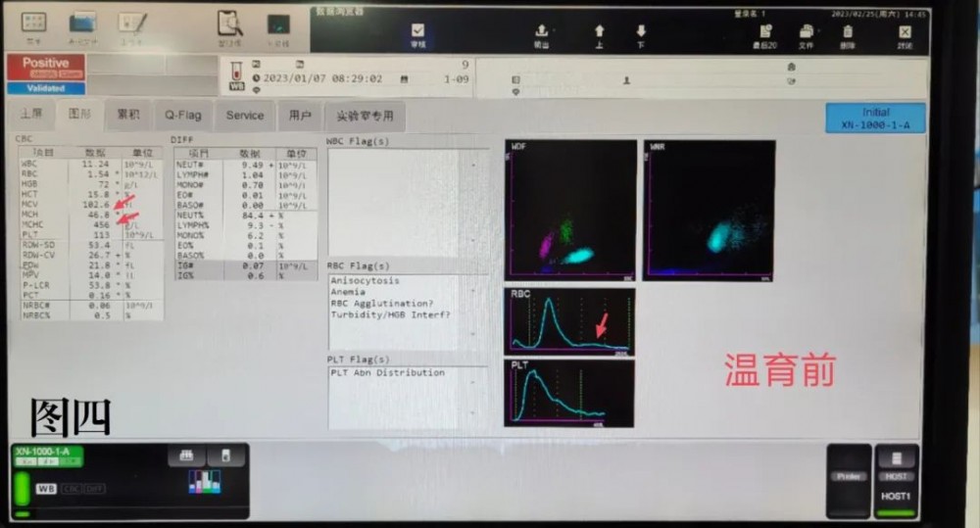This screenshot has width=980, height=528.
Task: Click the NEUT% value 84.4
Action: coord(253,216)
